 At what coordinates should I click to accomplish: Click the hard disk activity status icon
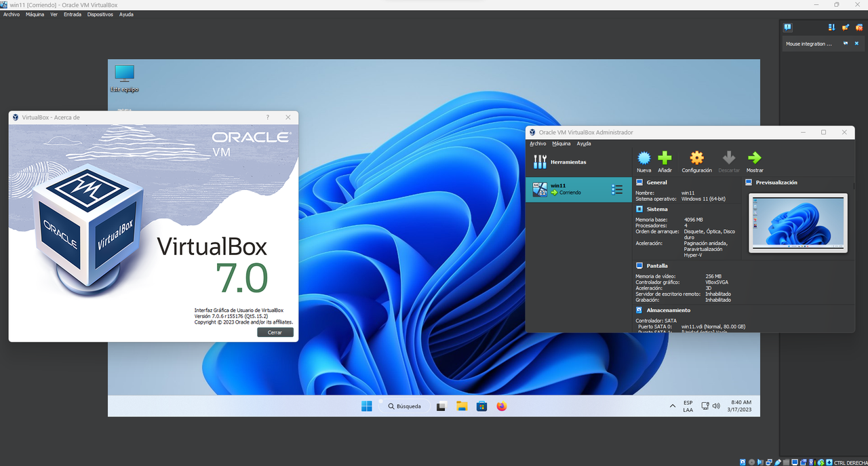[743, 462]
